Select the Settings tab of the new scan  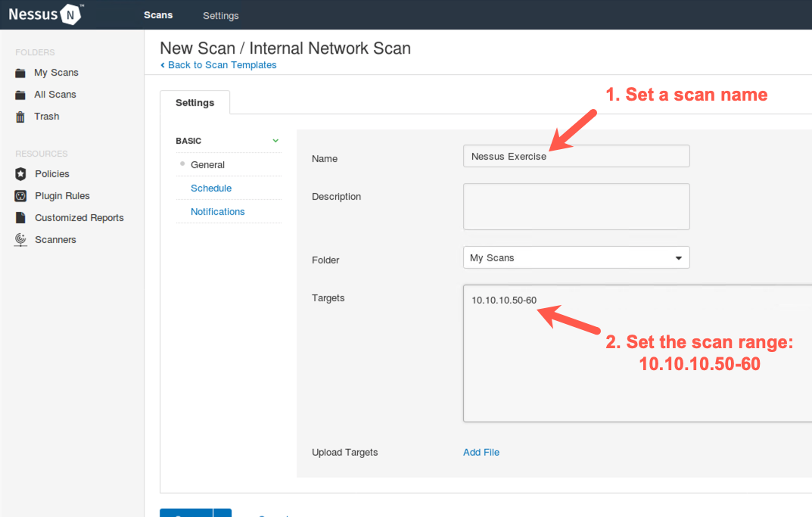click(x=194, y=103)
